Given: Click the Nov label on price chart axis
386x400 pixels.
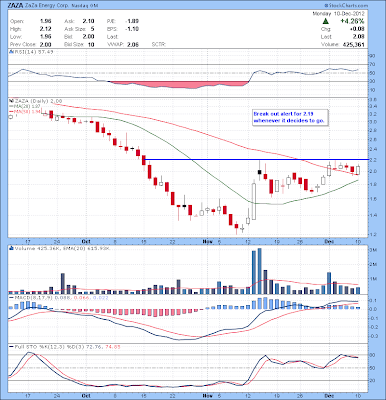Looking at the screenshot, I should pyautogui.click(x=207, y=242).
